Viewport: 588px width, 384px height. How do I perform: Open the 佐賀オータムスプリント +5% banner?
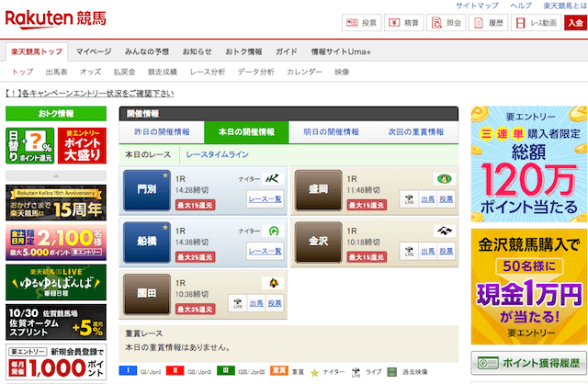[x=56, y=322]
